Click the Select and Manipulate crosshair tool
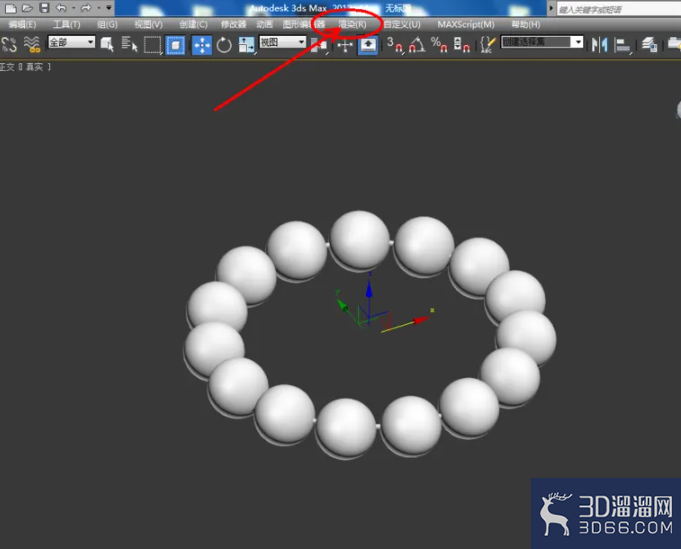681x549 pixels. point(345,45)
